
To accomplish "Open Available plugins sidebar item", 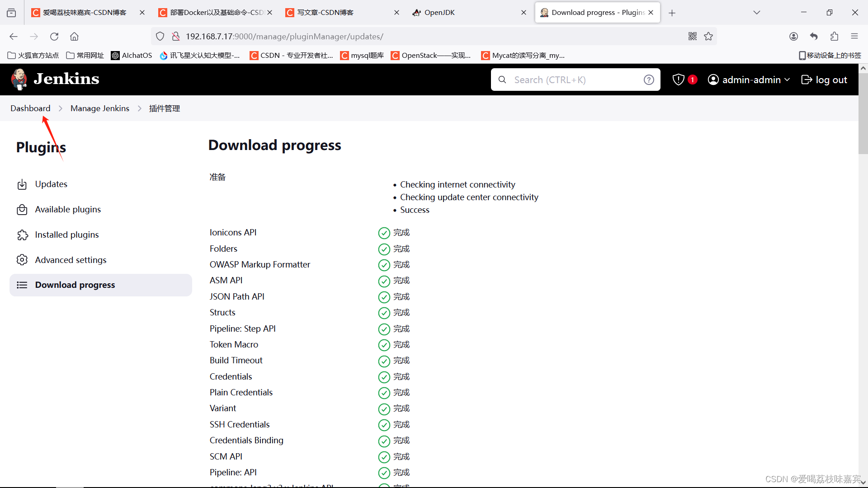I will pos(101,210).
